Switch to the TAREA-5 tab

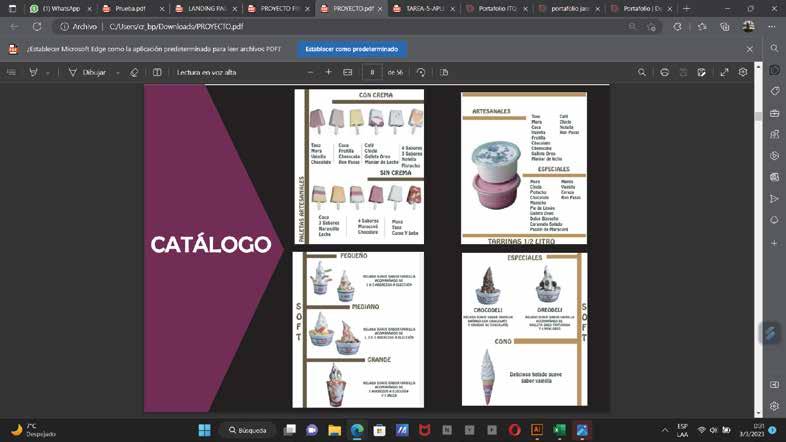click(x=424, y=9)
